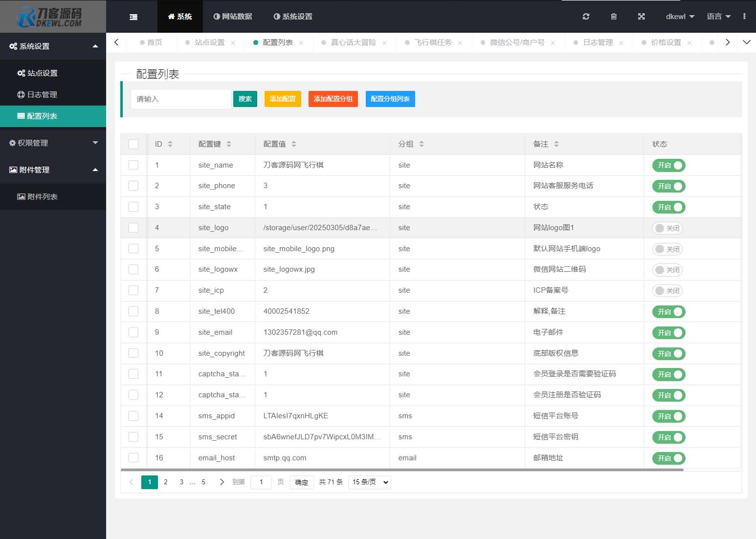Click the blue 配置分组列表 button
This screenshot has width=756, height=539.
click(x=390, y=99)
